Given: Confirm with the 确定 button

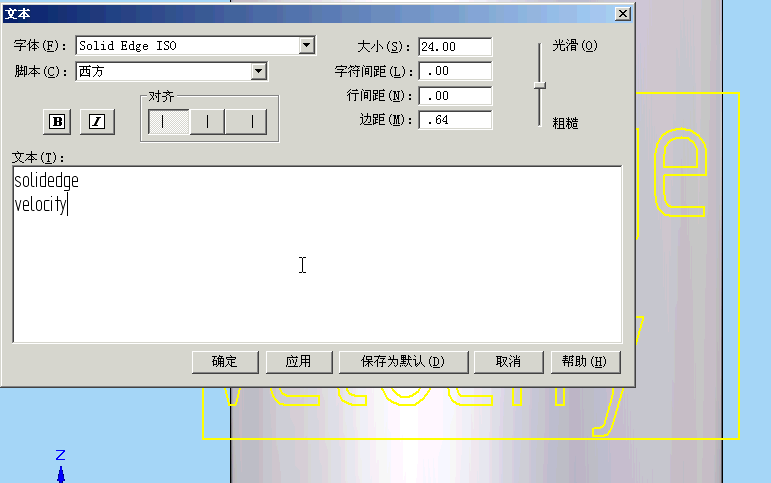Looking at the screenshot, I should (225, 362).
